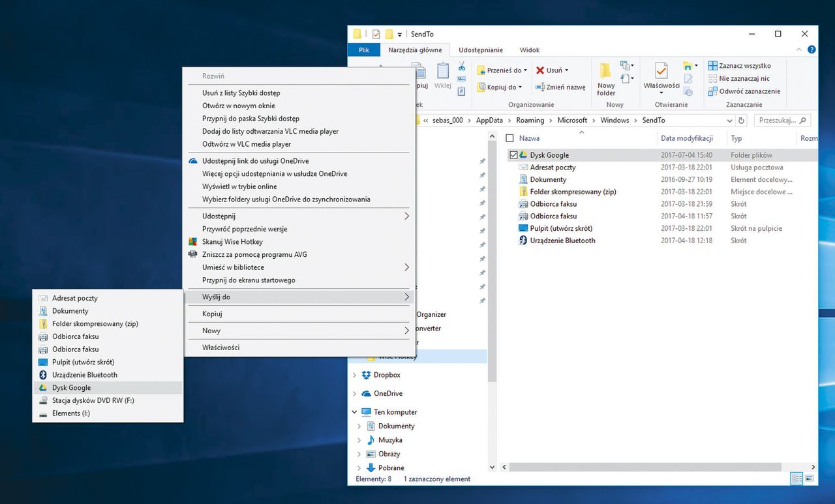
Task: Open the Usuń dropdown arrow
Action: 566,70
